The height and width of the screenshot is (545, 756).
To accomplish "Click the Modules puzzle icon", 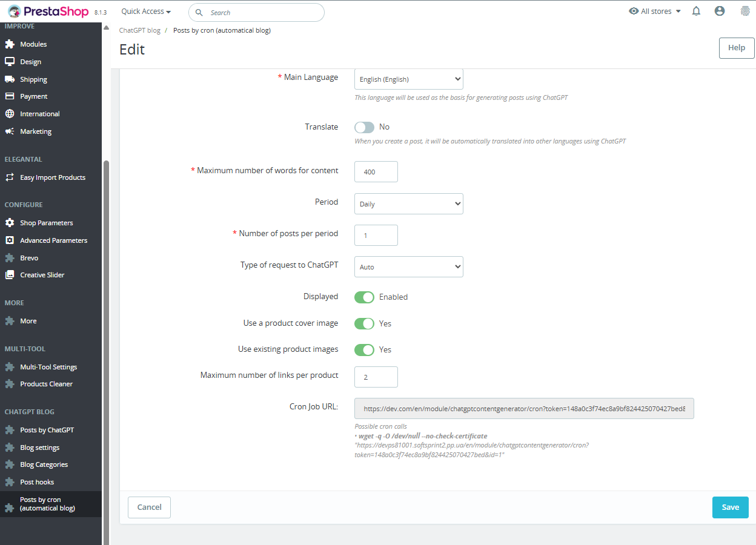I will point(10,44).
